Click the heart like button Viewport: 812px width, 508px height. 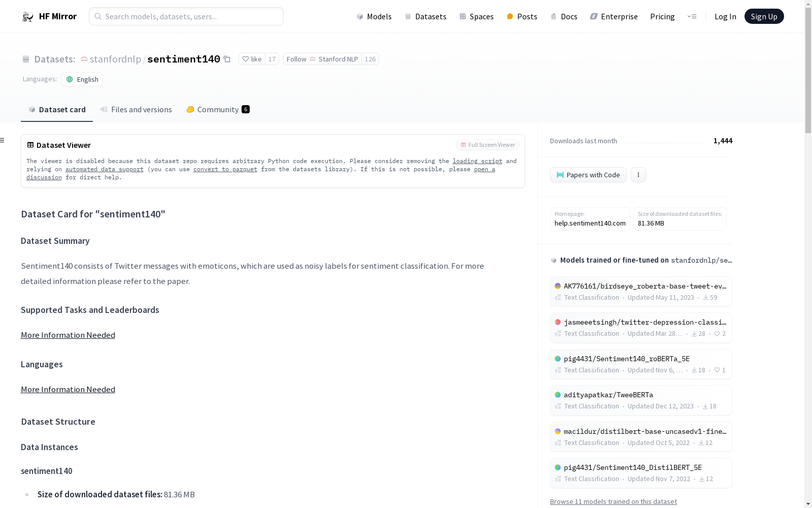coord(252,59)
